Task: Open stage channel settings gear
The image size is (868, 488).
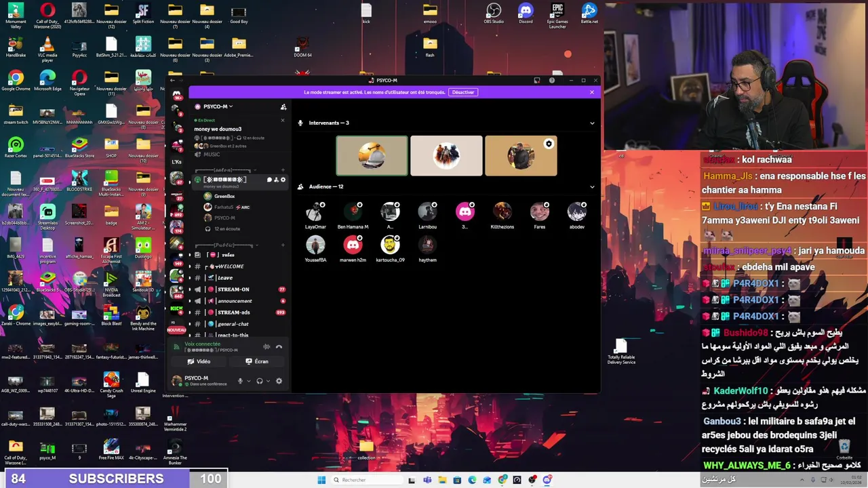Action: point(283,180)
